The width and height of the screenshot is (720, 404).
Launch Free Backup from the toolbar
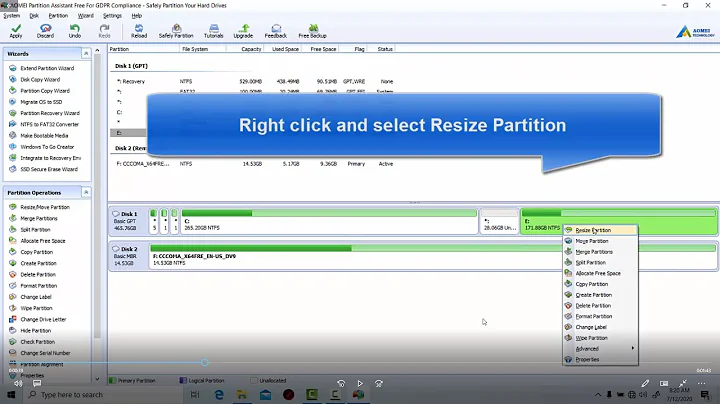[313, 31]
